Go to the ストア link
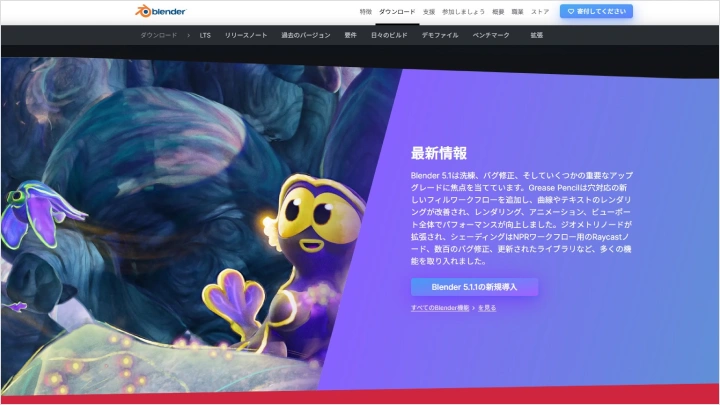 pos(540,12)
